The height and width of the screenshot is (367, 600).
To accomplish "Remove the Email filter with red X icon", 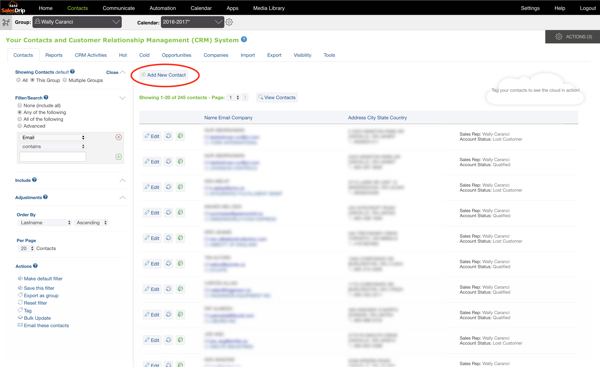I will (x=119, y=137).
